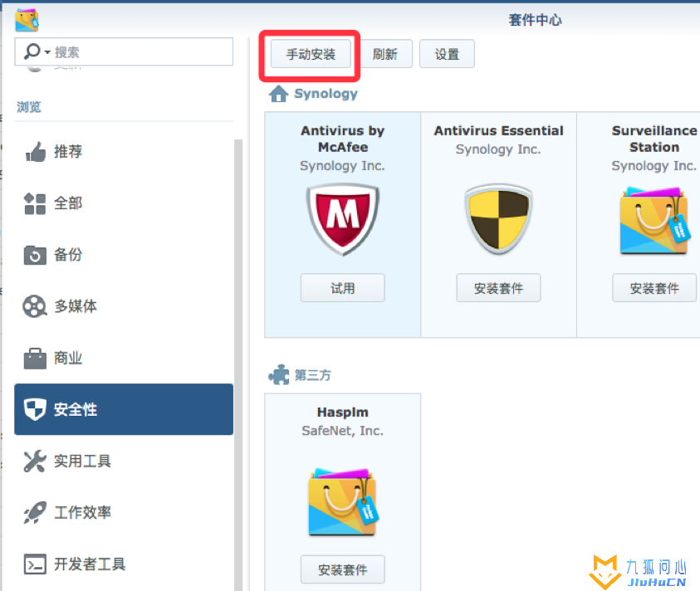This screenshot has width=700, height=591.
Task: Open the 商业 business category
Action: [x=124, y=358]
